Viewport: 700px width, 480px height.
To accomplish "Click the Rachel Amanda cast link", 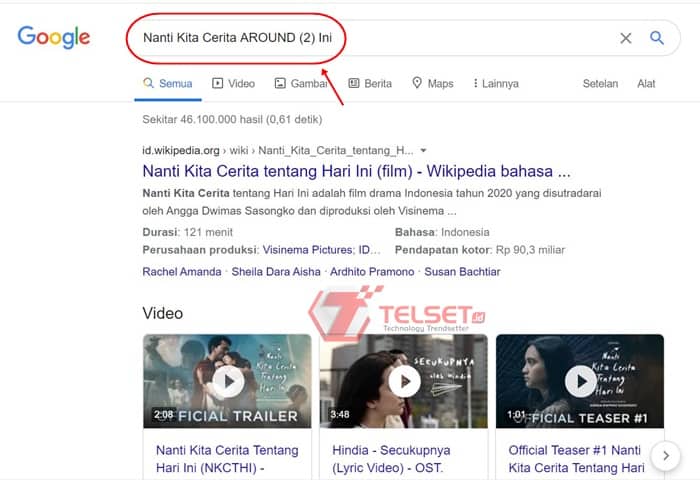I will (x=182, y=271).
